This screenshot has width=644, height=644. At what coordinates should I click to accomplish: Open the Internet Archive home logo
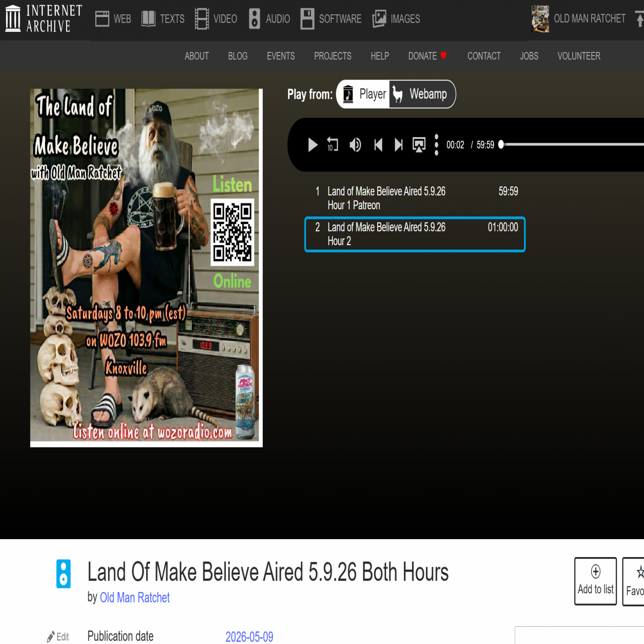[x=44, y=18]
